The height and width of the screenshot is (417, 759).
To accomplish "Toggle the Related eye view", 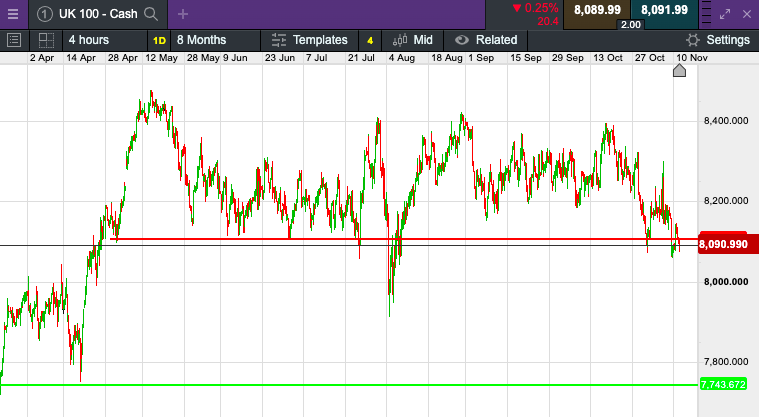I will [x=462, y=40].
